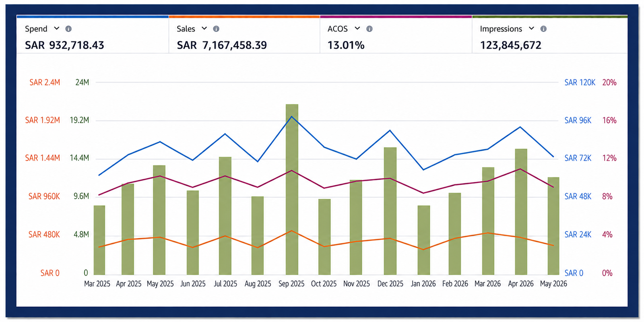
Task: Click the SAR 1.92M sales axis label
Action: point(43,120)
